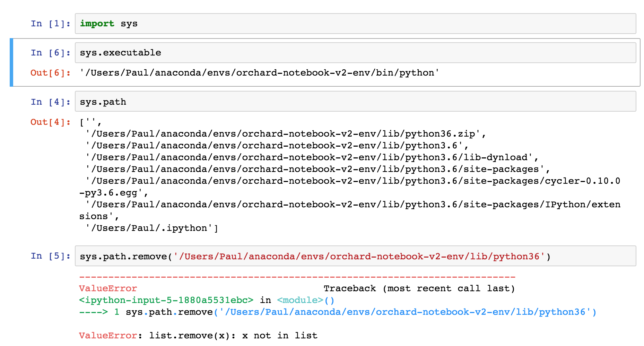This screenshot has width=644, height=346.
Task: Click the ipython-input-5 module reference link
Action: click(x=166, y=300)
